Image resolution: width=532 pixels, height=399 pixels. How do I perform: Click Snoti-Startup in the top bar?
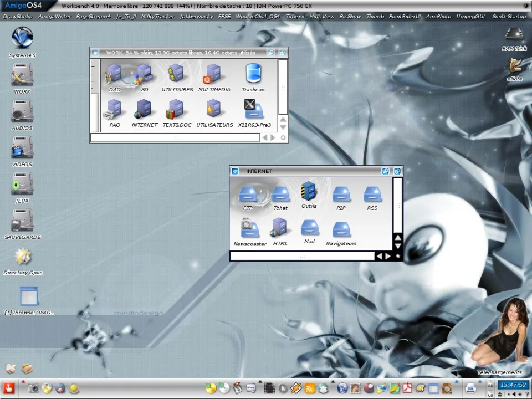(x=509, y=17)
